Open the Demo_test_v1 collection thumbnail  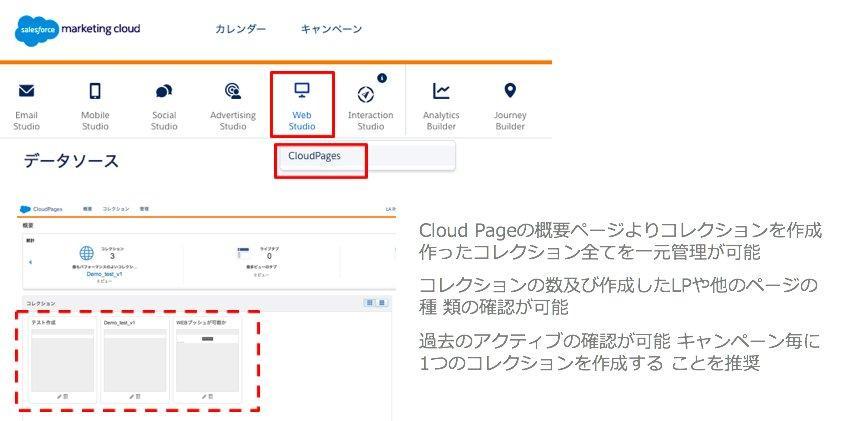(135, 360)
